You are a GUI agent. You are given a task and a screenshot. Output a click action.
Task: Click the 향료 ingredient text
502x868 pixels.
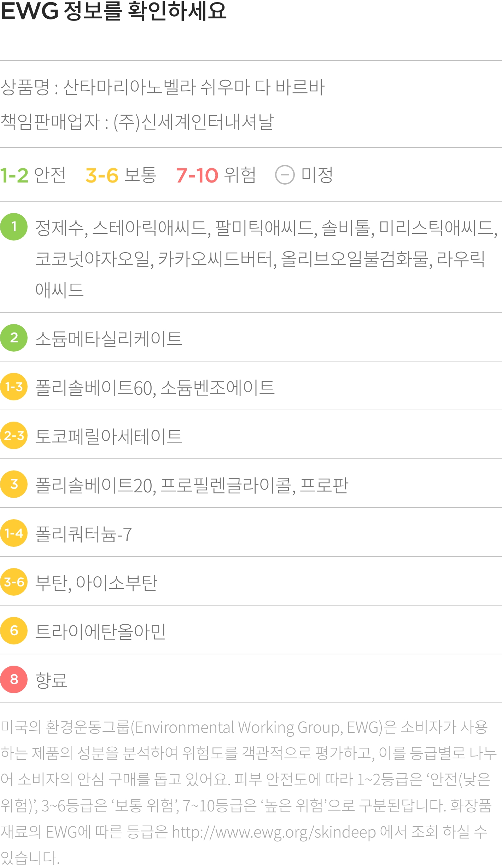coord(51,680)
